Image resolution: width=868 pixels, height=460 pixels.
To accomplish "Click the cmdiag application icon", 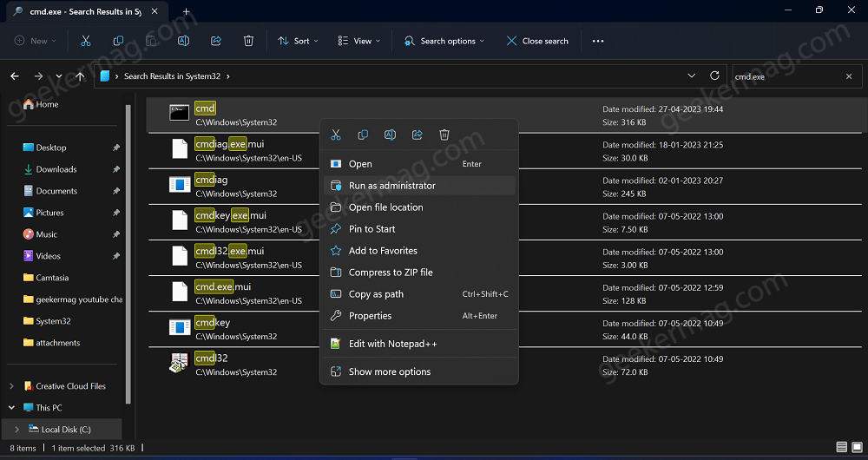I will click(x=180, y=184).
